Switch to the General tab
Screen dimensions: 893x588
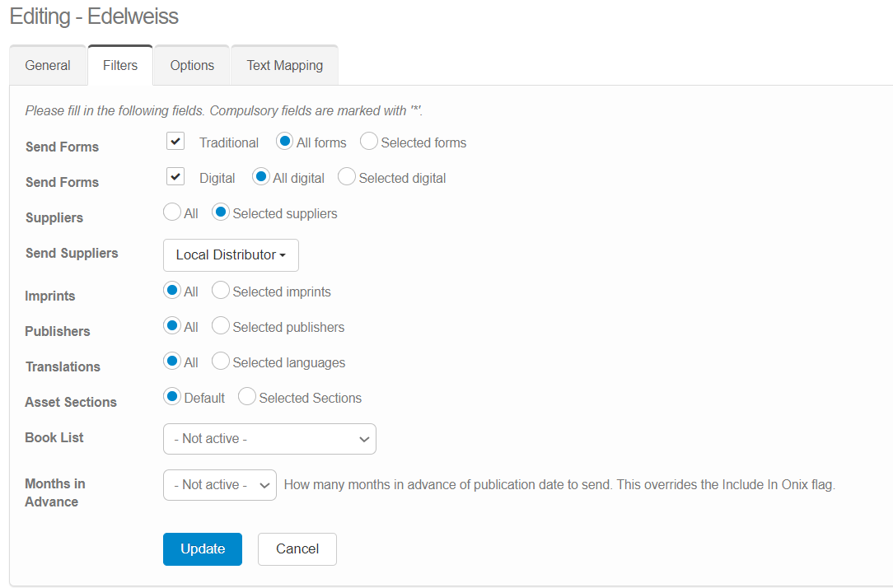pyautogui.click(x=47, y=65)
